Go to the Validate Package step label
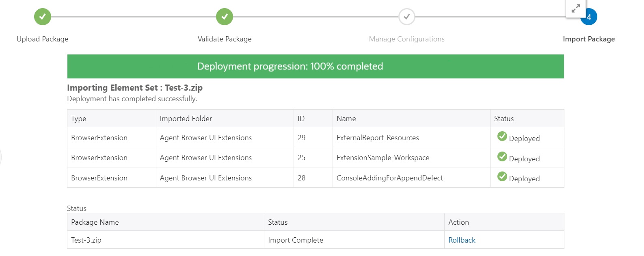This screenshot has height=256, width=644. click(x=225, y=39)
